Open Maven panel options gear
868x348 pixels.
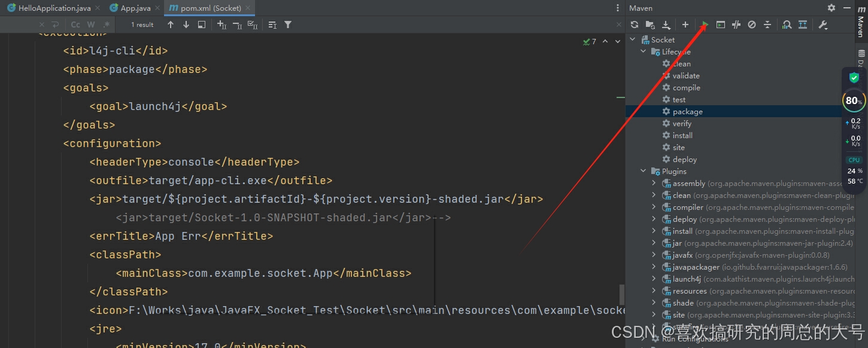click(x=831, y=8)
